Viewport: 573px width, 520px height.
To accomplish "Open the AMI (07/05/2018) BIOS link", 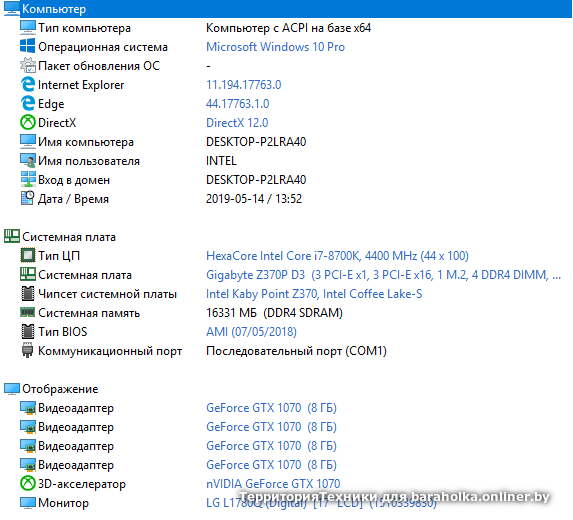I will coord(251,332).
